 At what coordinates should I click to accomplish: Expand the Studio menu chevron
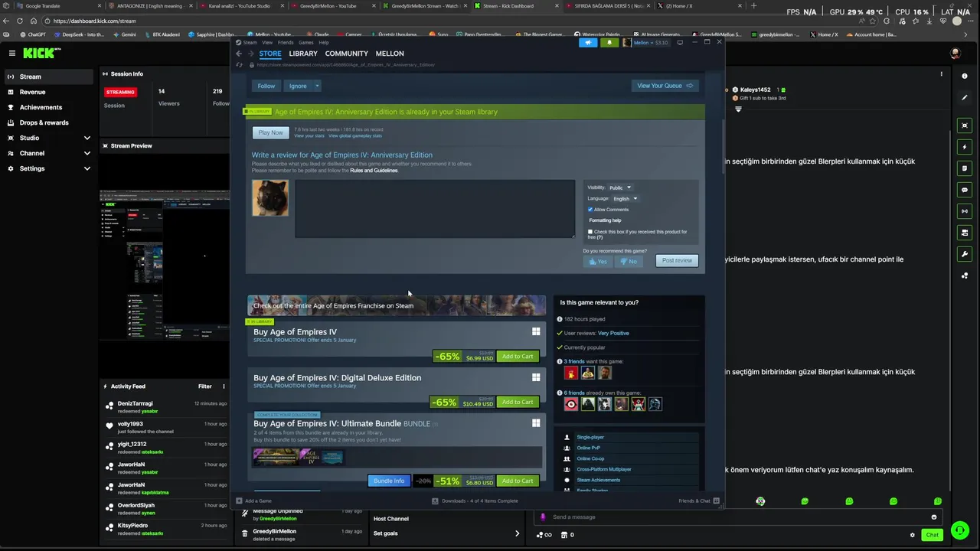pos(87,138)
